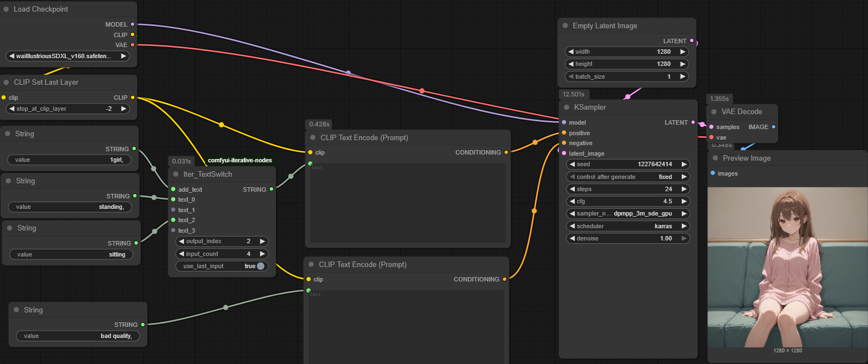
Task: Decrease the height value with left arrow
Action: pyautogui.click(x=571, y=64)
